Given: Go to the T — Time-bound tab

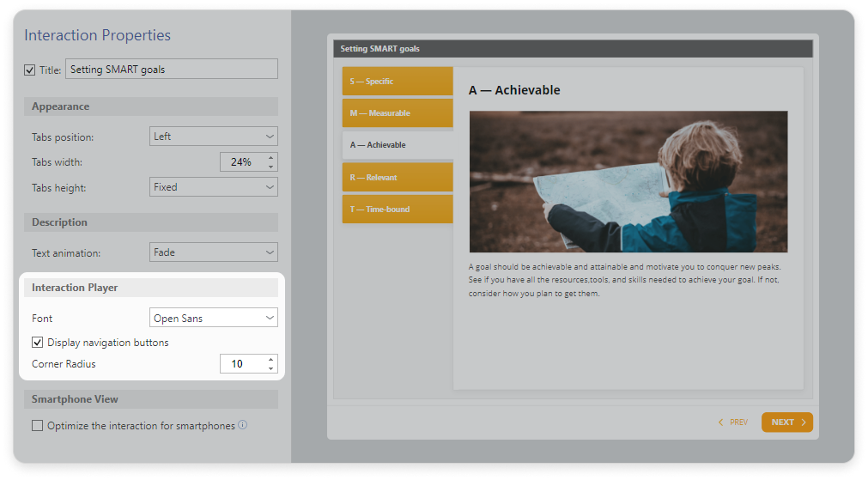Looking at the screenshot, I should [x=397, y=210].
